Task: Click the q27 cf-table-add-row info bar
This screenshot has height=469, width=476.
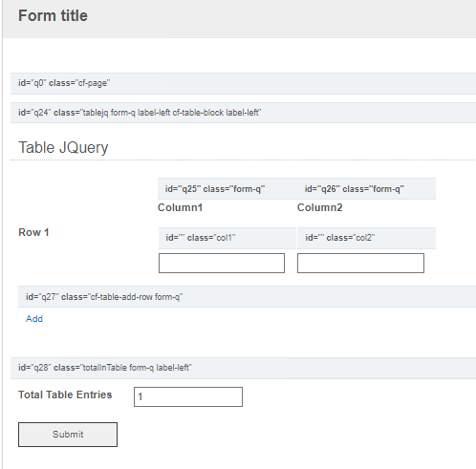Action: point(247,297)
